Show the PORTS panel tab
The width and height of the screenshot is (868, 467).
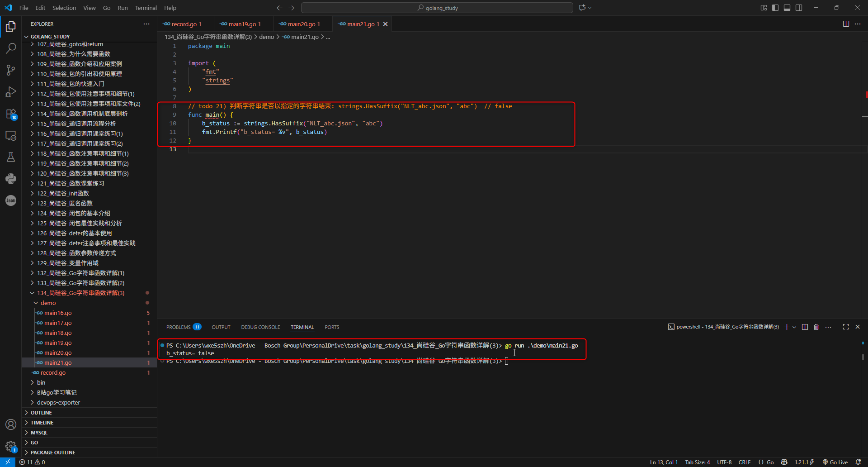pyautogui.click(x=332, y=327)
